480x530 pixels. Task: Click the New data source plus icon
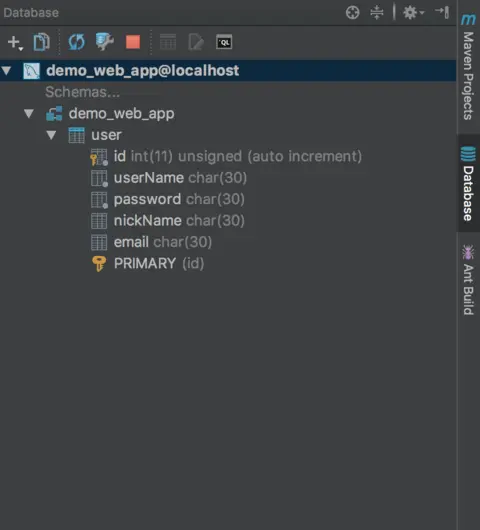click(x=15, y=42)
